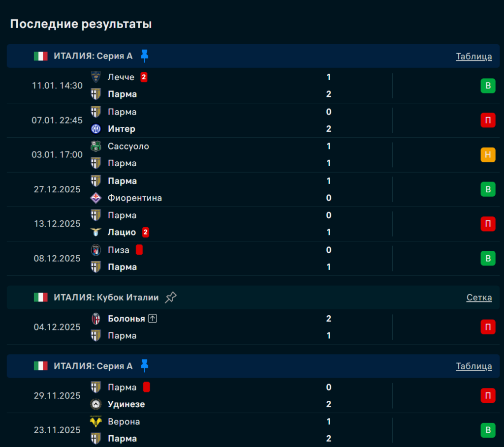504x447 pixels.
Task: Click the Udinese club logo
Action: click(95, 404)
